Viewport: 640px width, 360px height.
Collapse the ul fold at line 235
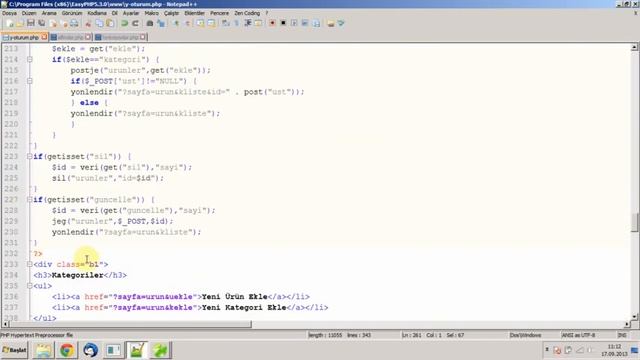(29, 286)
